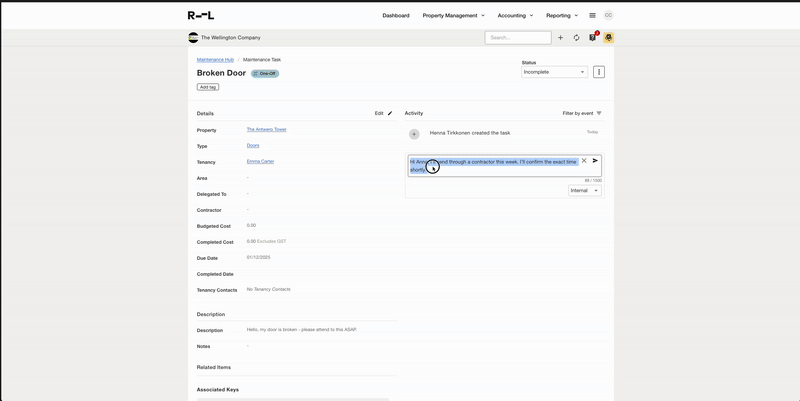The height and width of the screenshot is (401, 800).
Task: Click the plus add icon in toolbar
Action: [560, 38]
